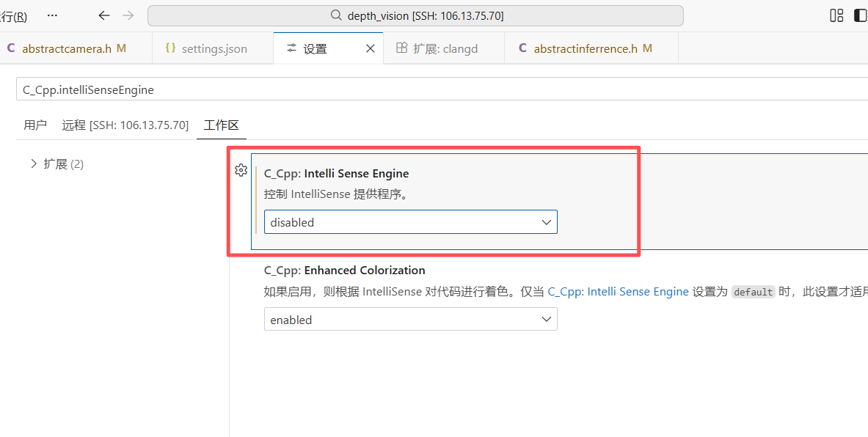Switch to the settings.json tab
868x437 pixels.
(213, 48)
